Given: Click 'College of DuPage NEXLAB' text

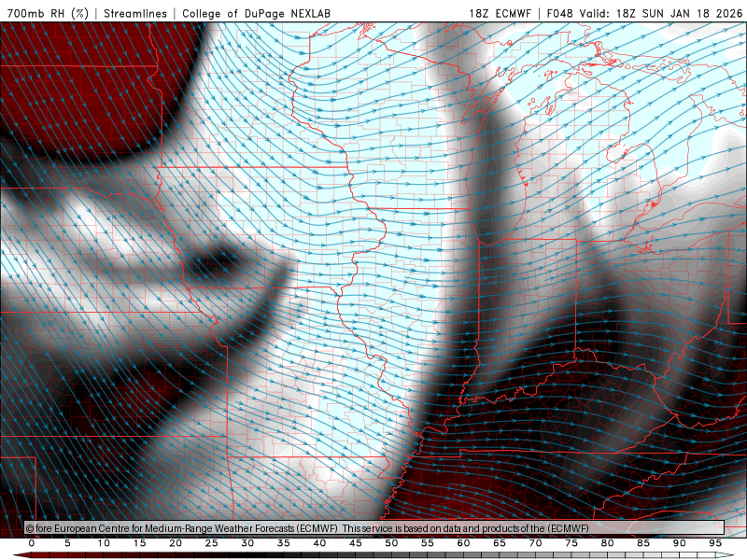Looking at the screenshot, I should tap(256, 13).
